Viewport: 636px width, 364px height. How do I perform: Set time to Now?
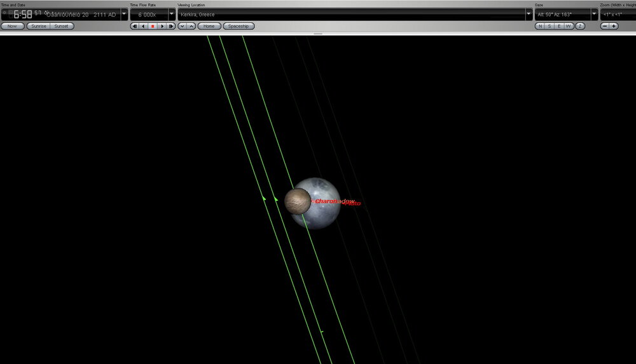[x=13, y=26]
